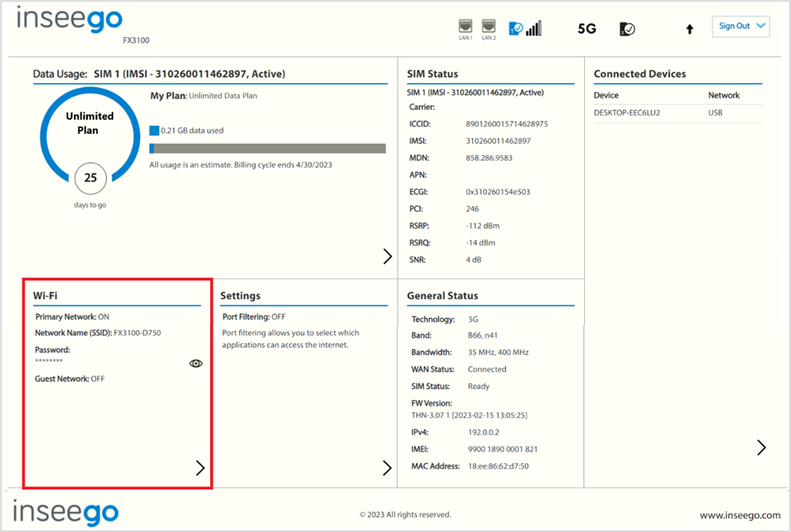
Task: Select the RSRP value -112 dBm
Action: 483,226
